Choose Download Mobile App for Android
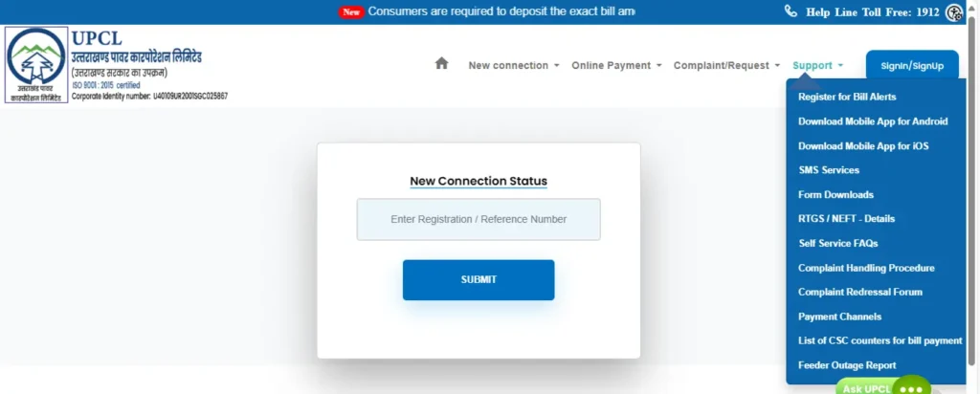Viewport: 980px width, 394px height. point(873,121)
